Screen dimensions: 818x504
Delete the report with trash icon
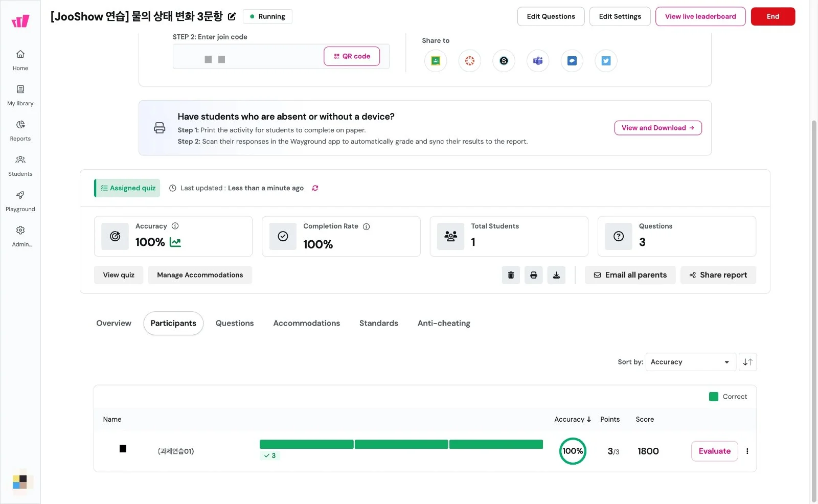tap(511, 275)
